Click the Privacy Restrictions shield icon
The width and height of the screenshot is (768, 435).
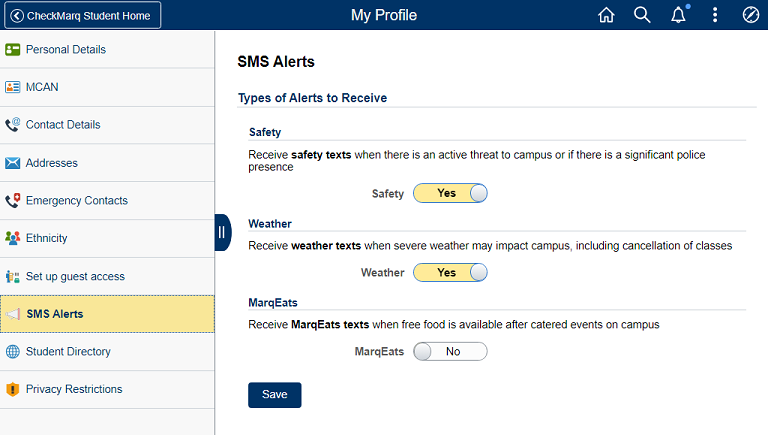pyautogui.click(x=13, y=390)
